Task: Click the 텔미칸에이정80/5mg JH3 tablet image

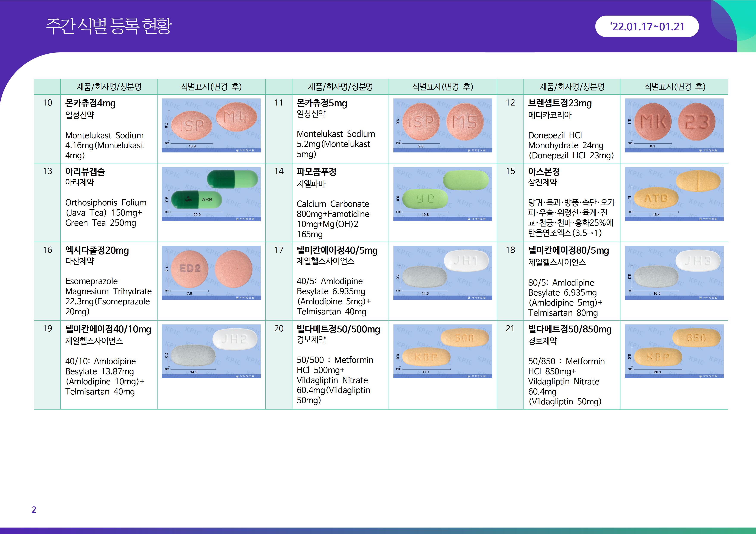Action: pyautogui.click(x=674, y=272)
